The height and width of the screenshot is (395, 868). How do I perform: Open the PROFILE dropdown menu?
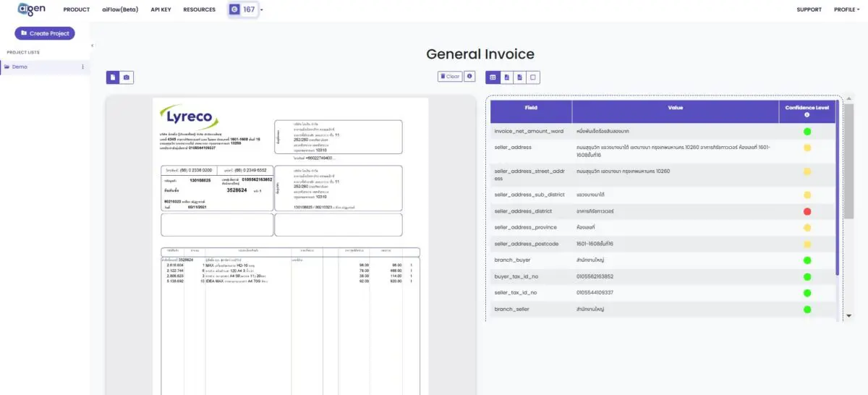tap(847, 9)
